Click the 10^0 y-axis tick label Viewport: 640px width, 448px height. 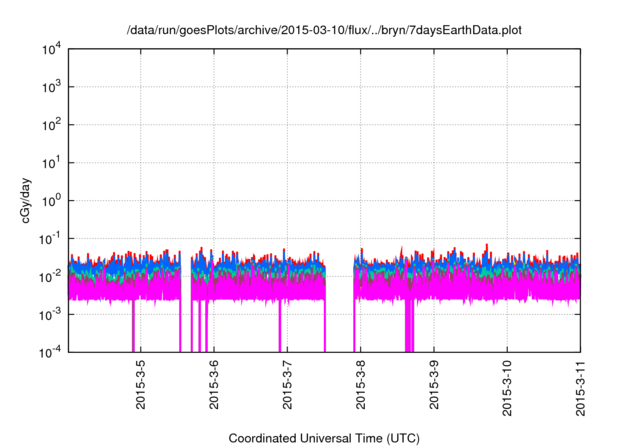pyautogui.click(x=51, y=200)
